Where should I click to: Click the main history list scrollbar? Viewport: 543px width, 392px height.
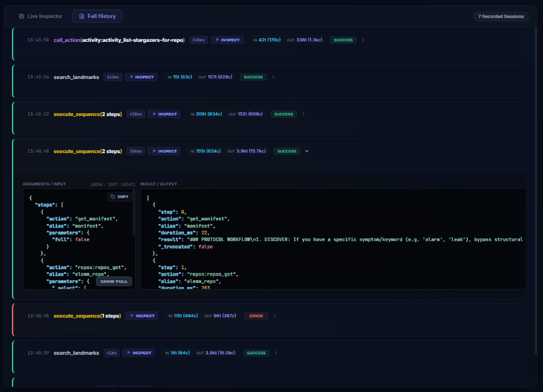click(536, 190)
